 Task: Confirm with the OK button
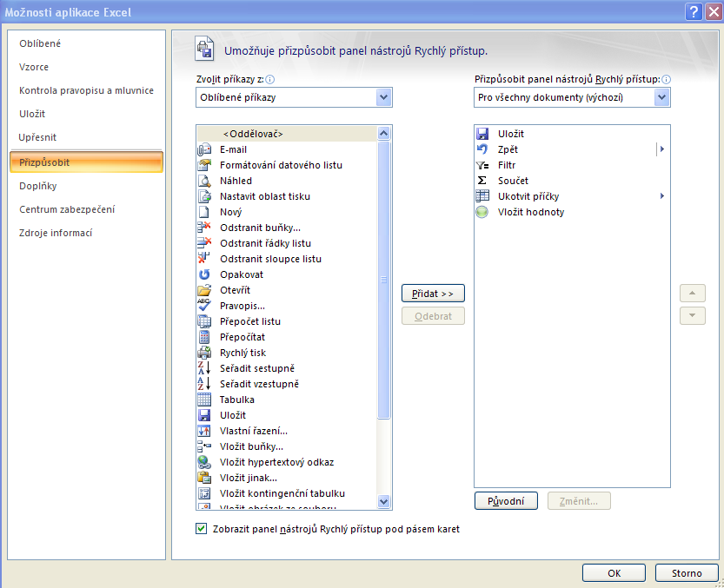pos(614,573)
